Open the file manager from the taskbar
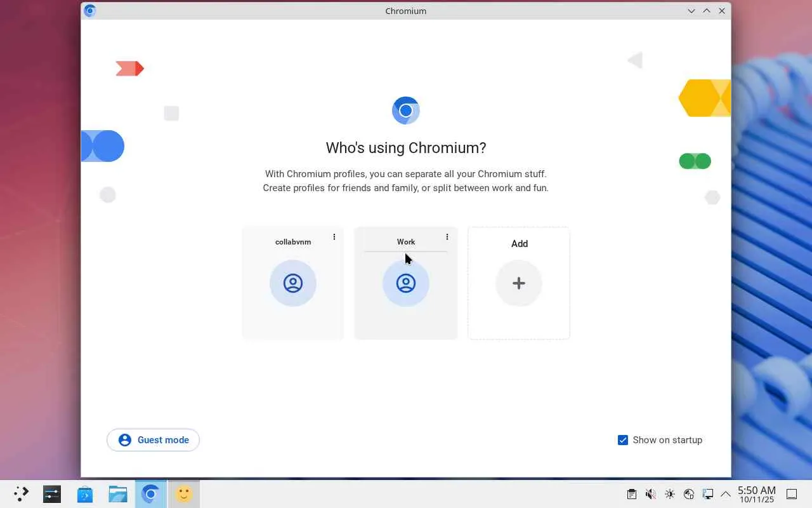Viewport: 812px width, 508px height. click(x=118, y=494)
